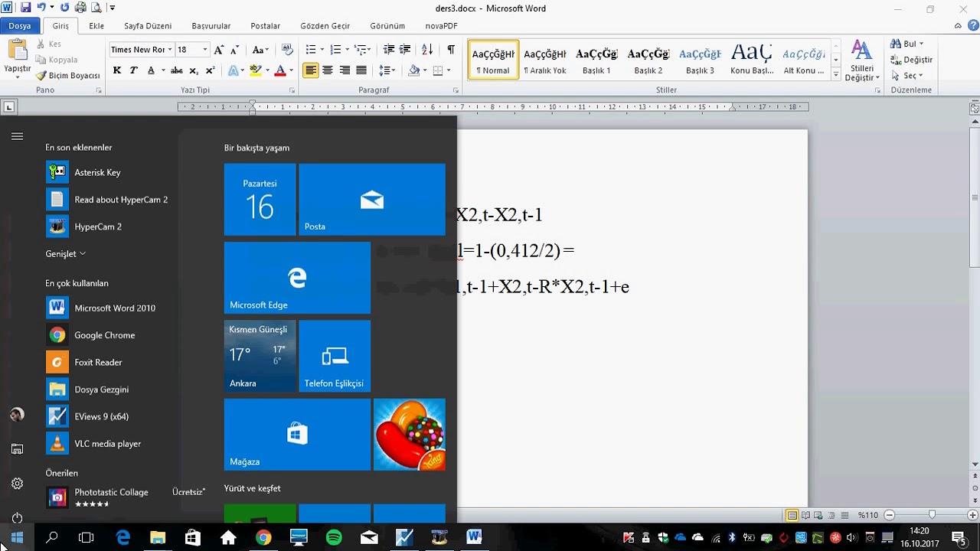Screen dimensions: 980x551
Task: Decrease paragraph indent
Action: coord(389,50)
